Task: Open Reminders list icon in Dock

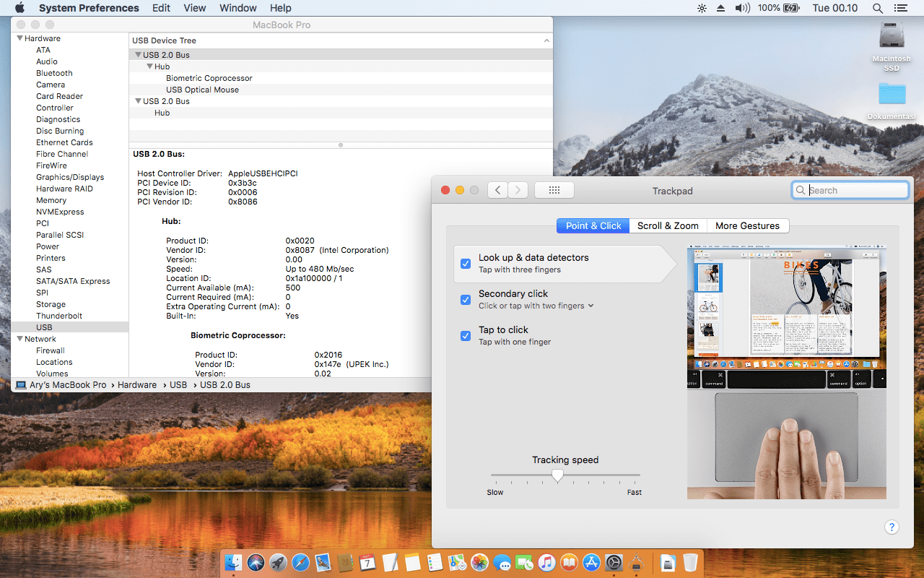Action: point(435,562)
